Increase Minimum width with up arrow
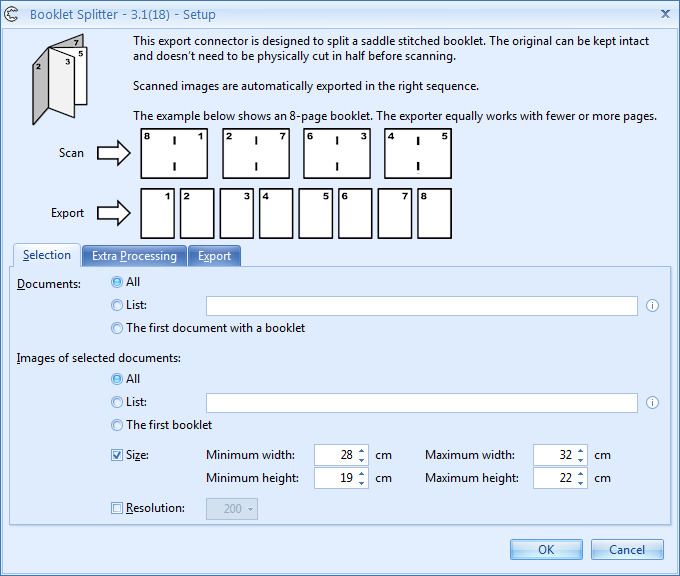 362,451
